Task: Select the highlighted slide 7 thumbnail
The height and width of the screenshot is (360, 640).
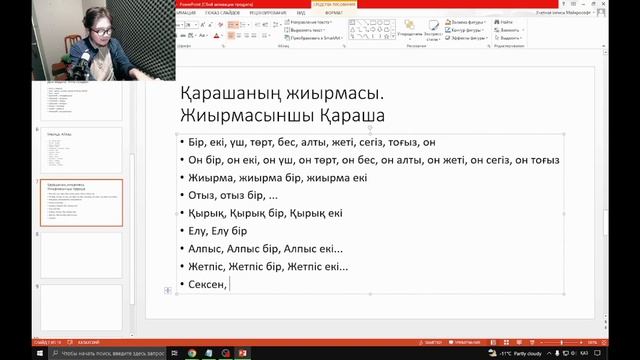Action: click(x=81, y=202)
